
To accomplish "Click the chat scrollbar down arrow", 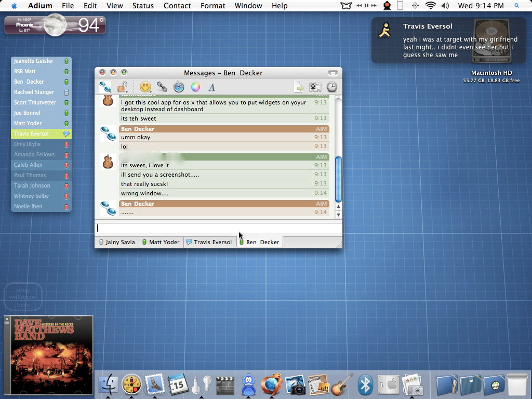I will tap(338, 215).
